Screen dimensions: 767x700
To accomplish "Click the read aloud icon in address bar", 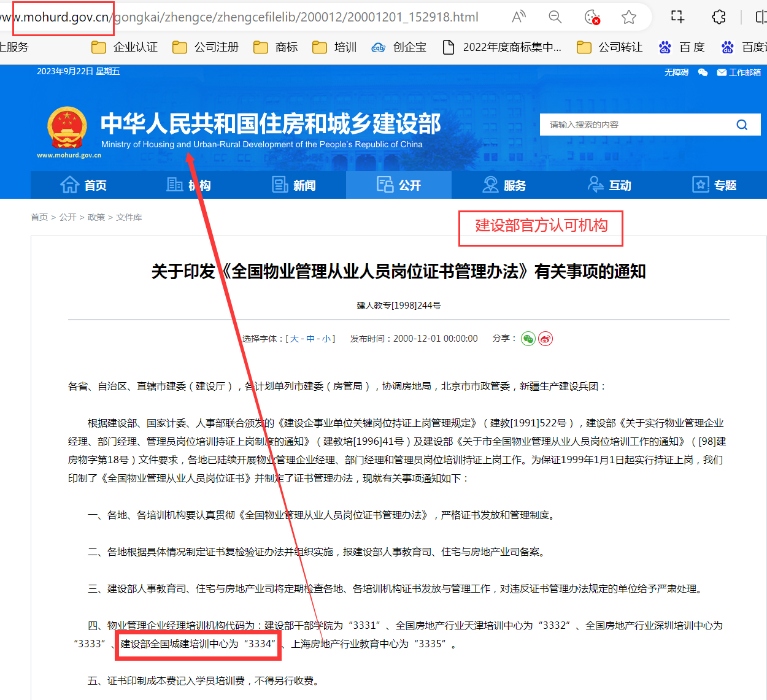I will coord(519,17).
